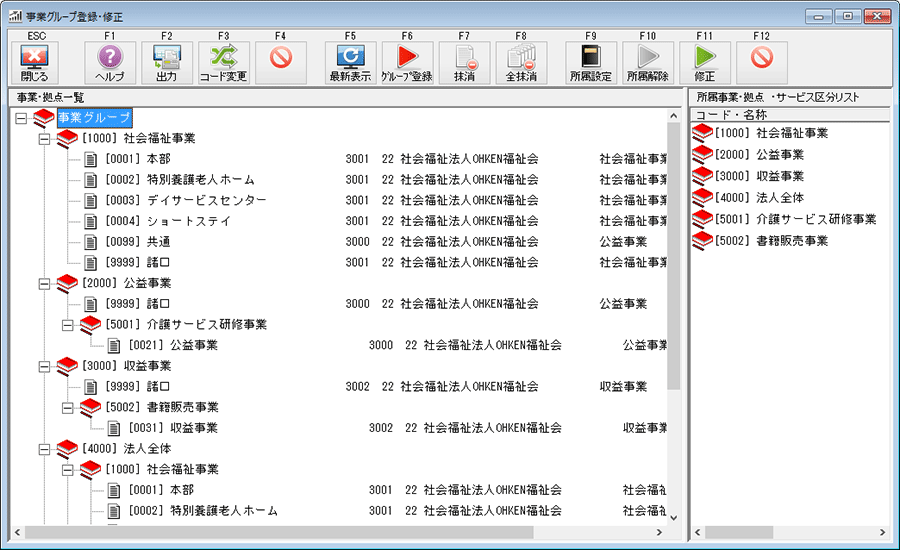Image resolution: width=900 pixels, height=550 pixels.
Task: Select [0001] 本部 under 法人全体
Action: pyautogui.click(x=161, y=490)
